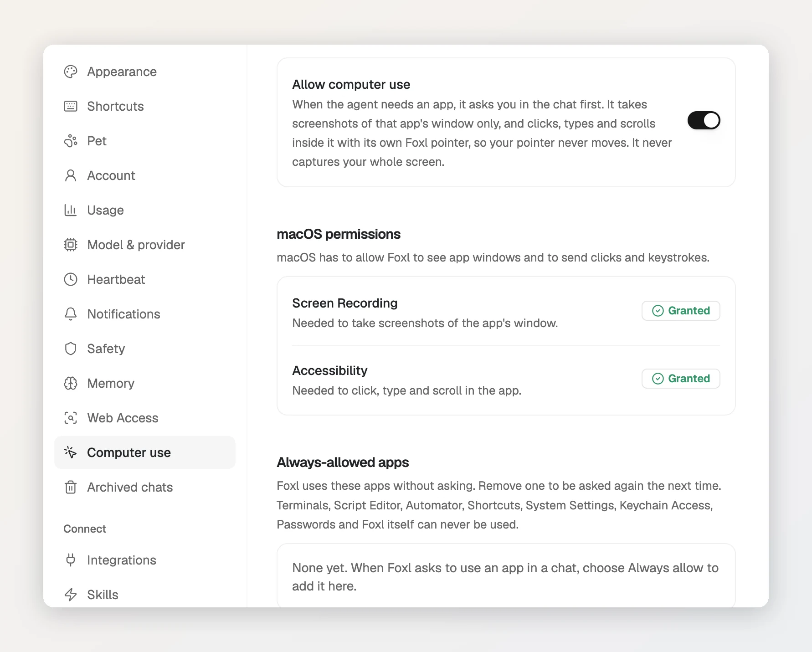Click "Needed to click, type and scroll" text
Screen dimensions: 812x652
click(x=407, y=390)
